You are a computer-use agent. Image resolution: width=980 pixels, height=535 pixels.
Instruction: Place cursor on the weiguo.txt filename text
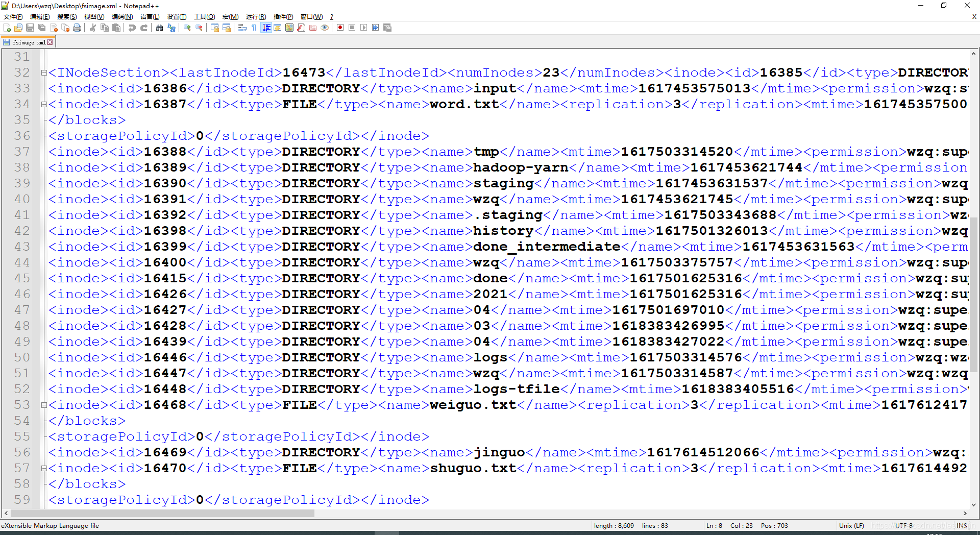pyautogui.click(x=473, y=405)
